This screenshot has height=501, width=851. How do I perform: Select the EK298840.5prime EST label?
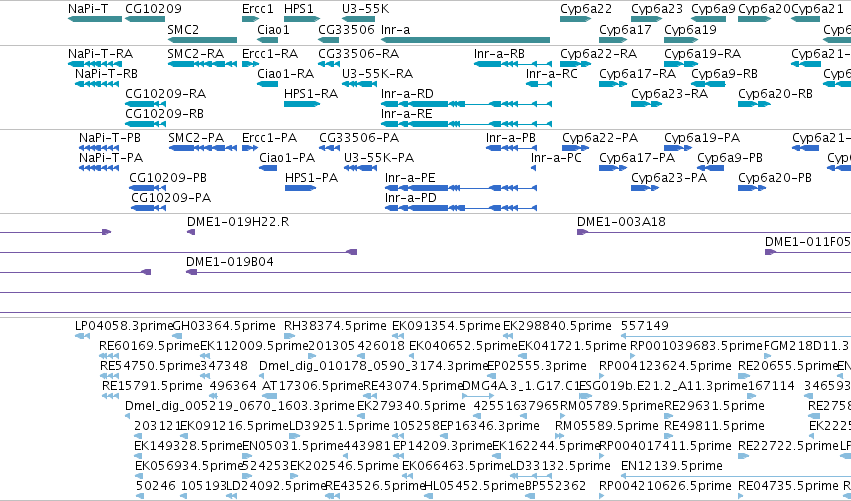tap(557, 326)
